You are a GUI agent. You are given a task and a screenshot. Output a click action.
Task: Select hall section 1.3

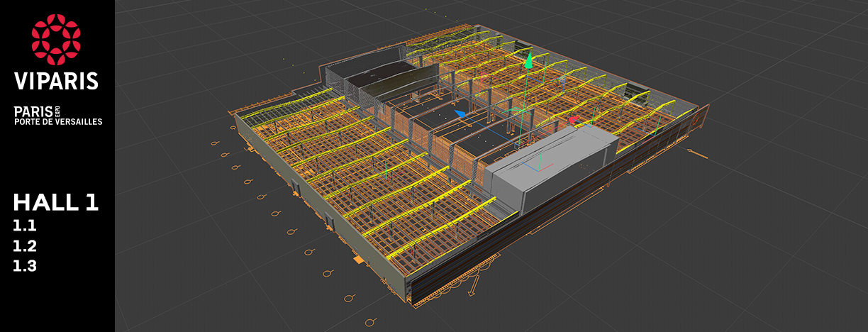pyautogui.click(x=25, y=267)
